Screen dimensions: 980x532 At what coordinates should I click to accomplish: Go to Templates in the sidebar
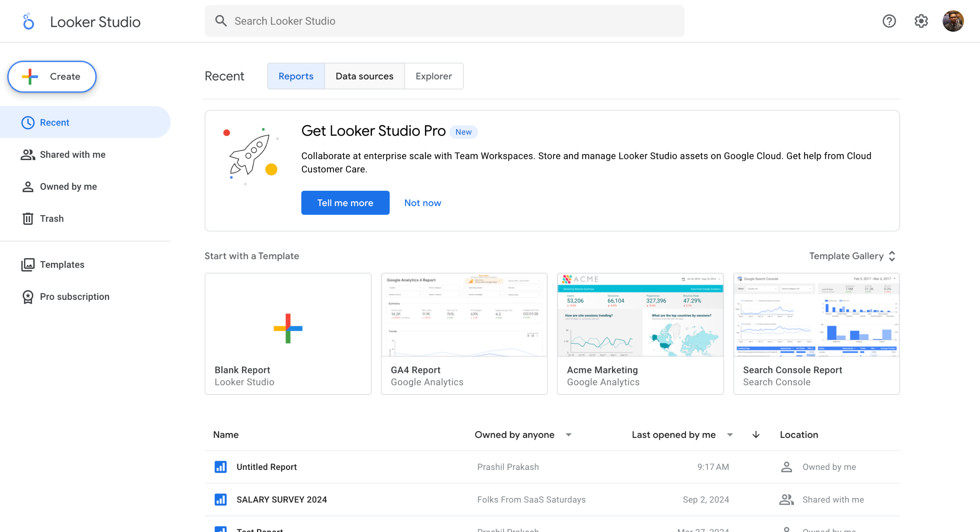tap(62, 265)
